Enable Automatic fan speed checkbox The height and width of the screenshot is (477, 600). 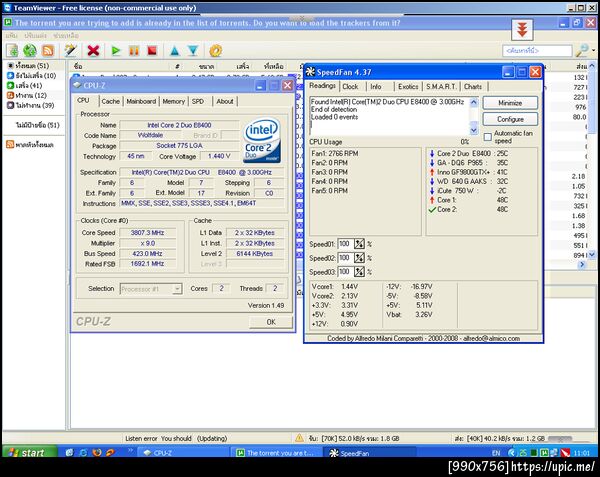(x=488, y=137)
